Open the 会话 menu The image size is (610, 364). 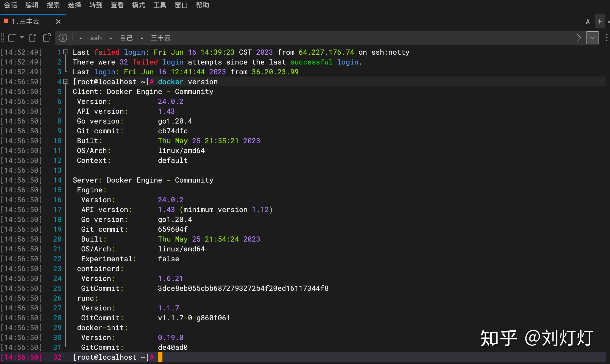pos(11,5)
